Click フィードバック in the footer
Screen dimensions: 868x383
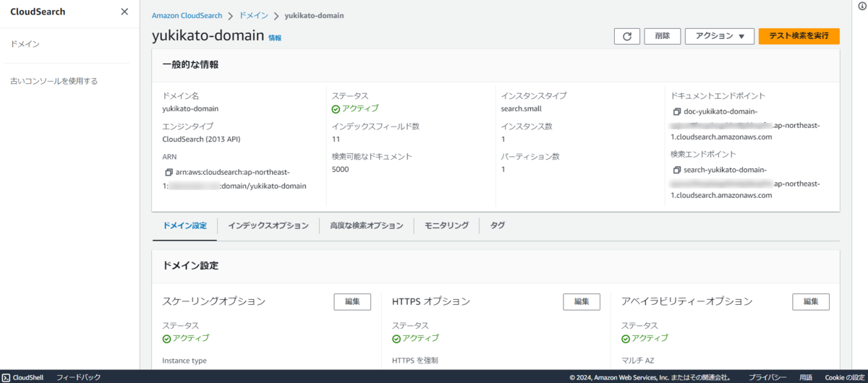(x=78, y=377)
